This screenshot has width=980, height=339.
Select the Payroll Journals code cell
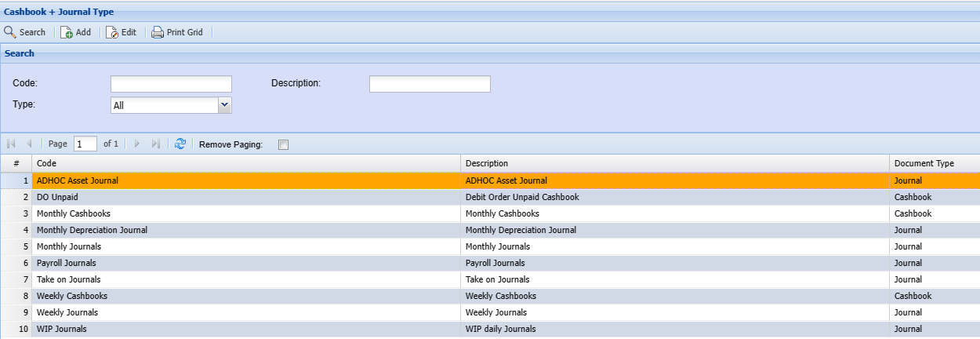246,263
